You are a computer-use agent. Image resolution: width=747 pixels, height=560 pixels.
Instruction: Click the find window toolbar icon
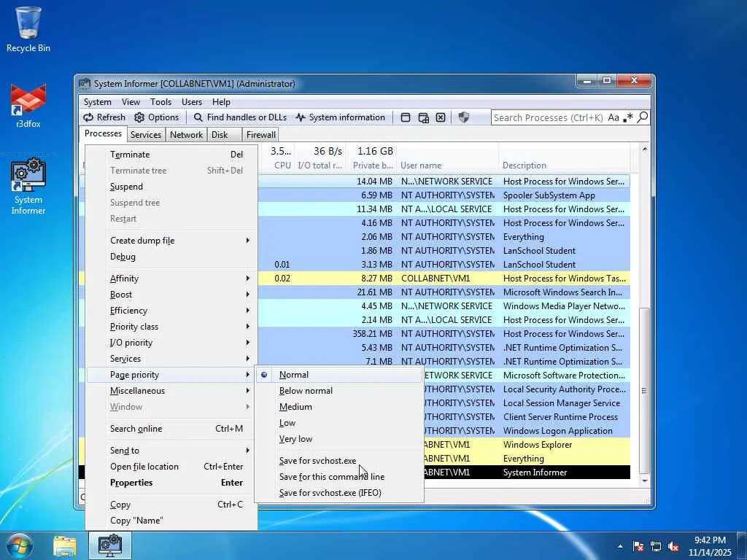coord(406,117)
